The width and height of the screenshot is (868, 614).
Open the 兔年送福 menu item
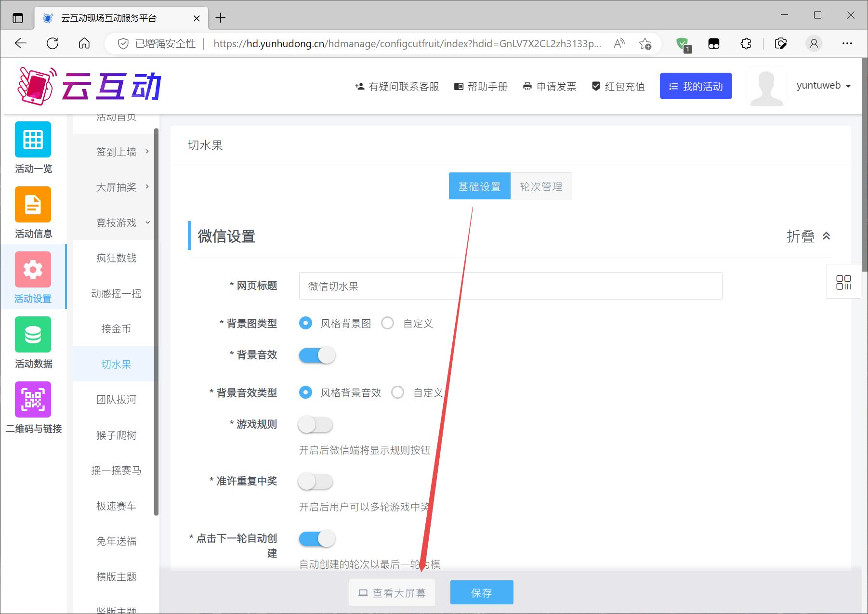pos(116,541)
